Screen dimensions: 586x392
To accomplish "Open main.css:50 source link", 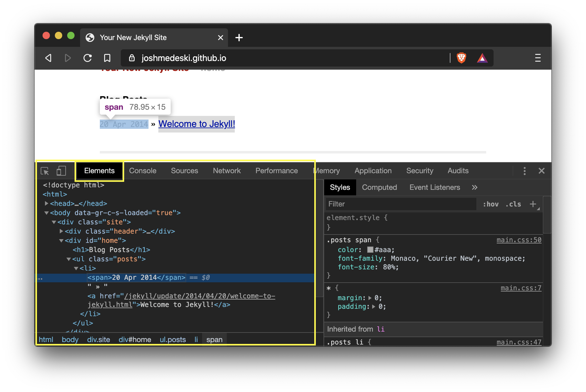I will click(x=519, y=240).
